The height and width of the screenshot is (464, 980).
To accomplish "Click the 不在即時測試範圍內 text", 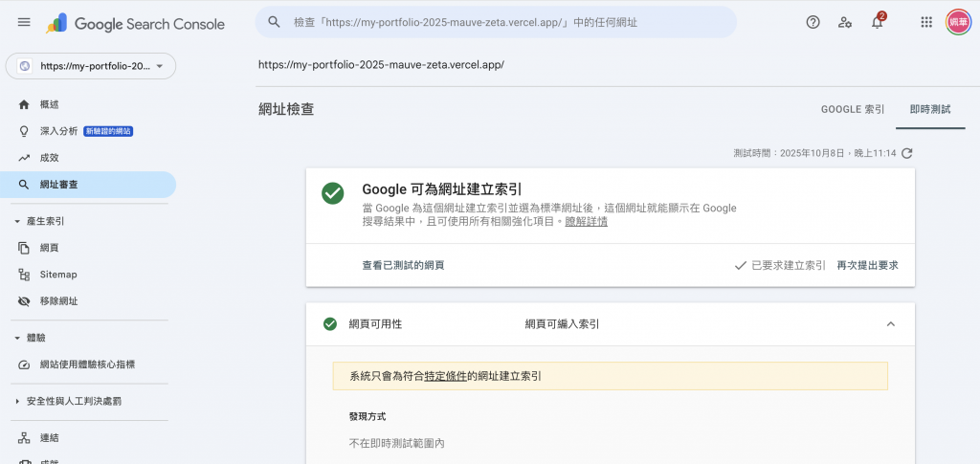I will (x=396, y=443).
